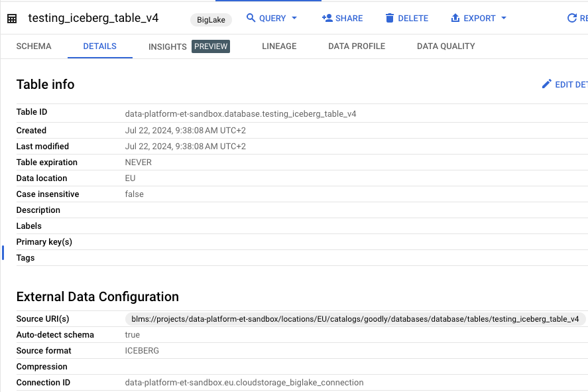This screenshot has height=392, width=588.
Task: Click the Source URI(s) label
Action: 42,319
